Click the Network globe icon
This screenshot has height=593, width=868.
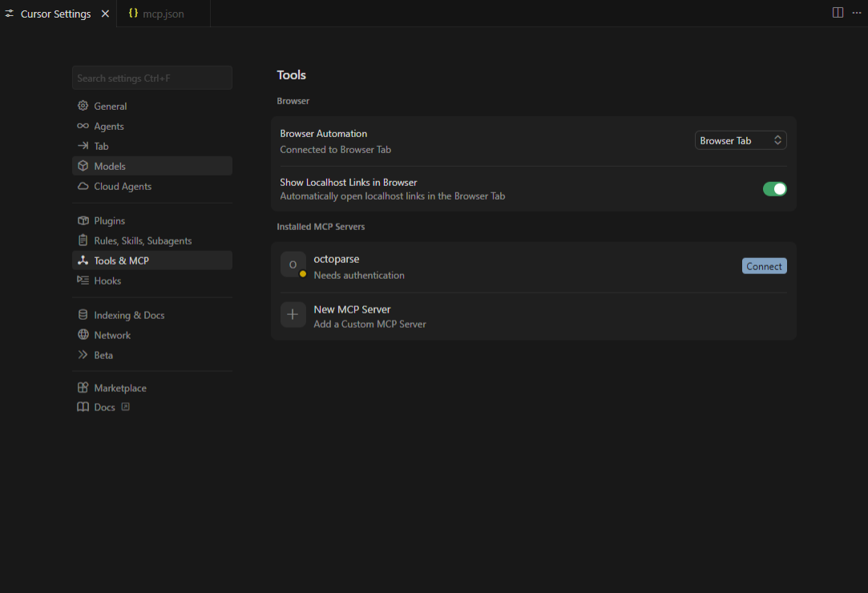(83, 335)
